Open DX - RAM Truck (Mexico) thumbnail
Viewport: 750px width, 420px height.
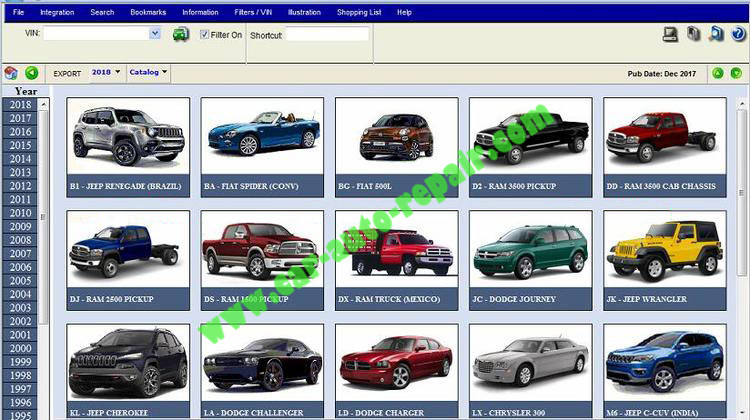[x=397, y=261]
